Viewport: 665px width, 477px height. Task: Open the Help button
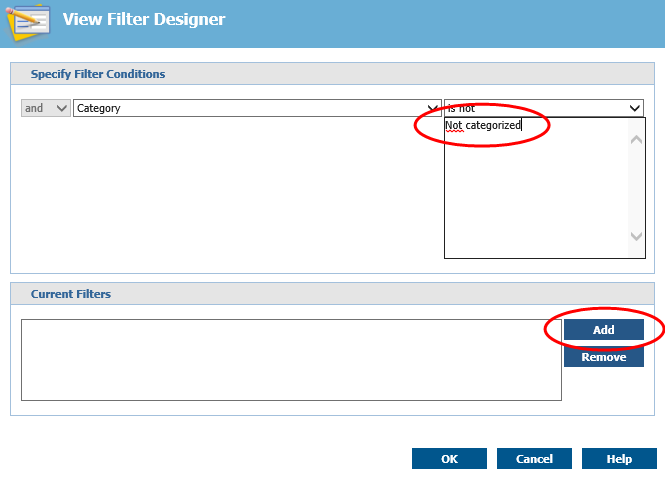click(619, 459)
